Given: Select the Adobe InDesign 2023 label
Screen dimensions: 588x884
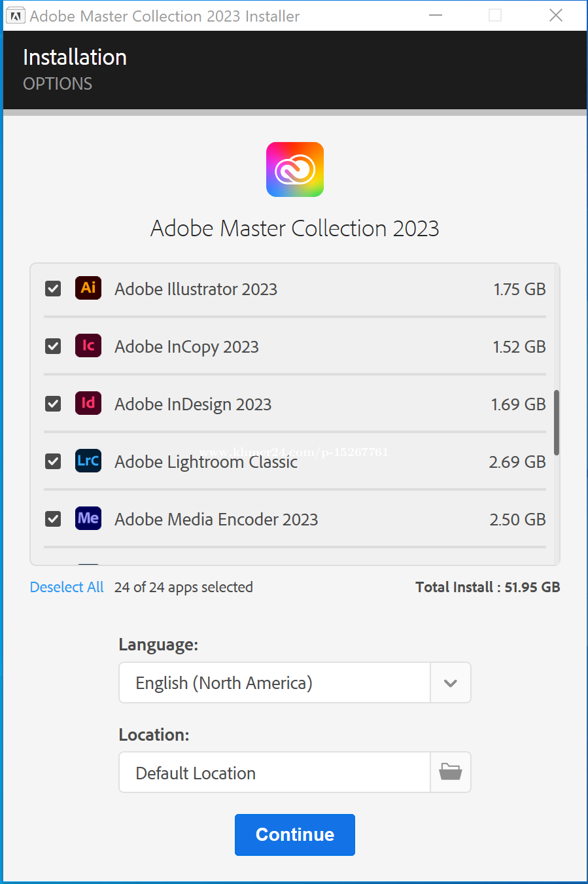Looking at the screenshot, I should [x=193, y=404].
